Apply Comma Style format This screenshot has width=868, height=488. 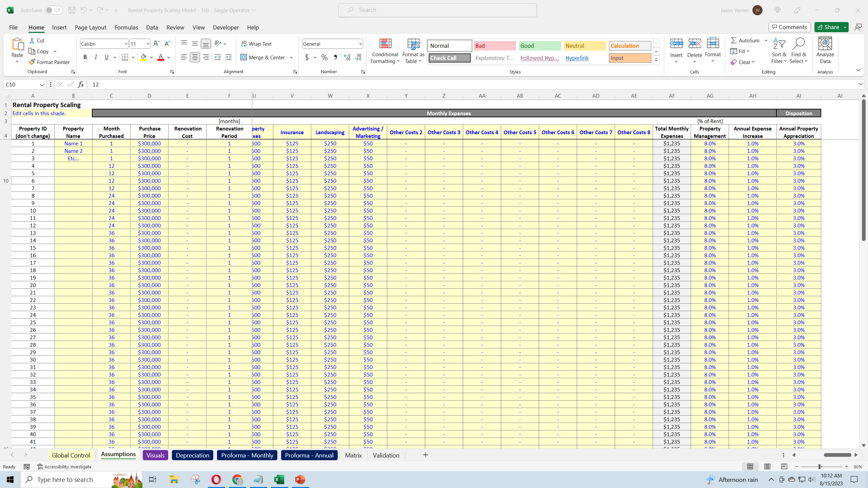pos(335,57)
